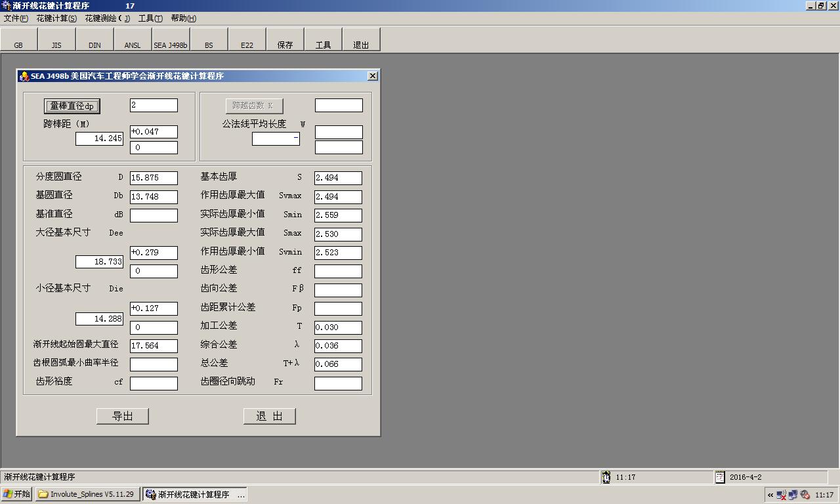The image size is (840, 504).
Task: Click the 基圆直径 Db field 13.748
Action: (154, 197)
